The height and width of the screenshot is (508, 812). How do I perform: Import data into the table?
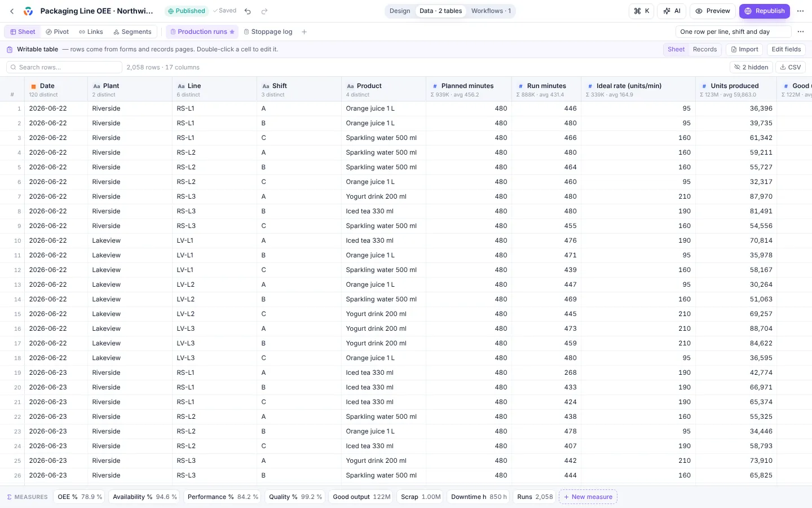[x=744, y=49]
